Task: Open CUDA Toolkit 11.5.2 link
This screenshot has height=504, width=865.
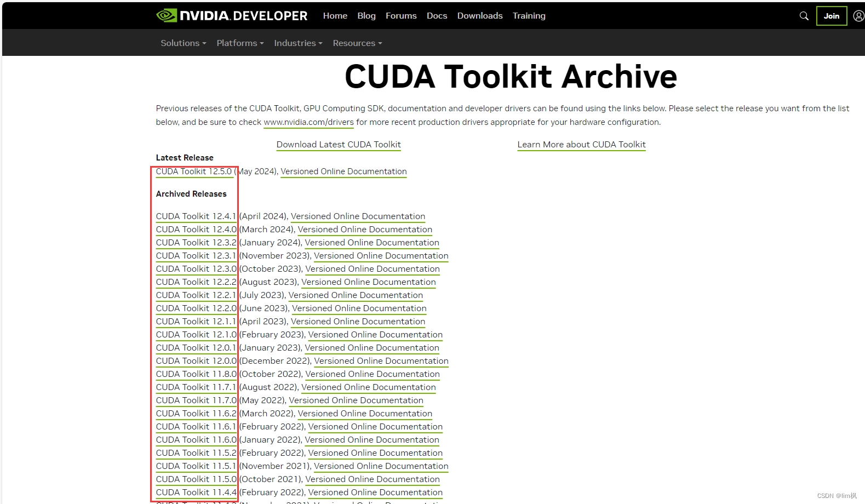Action: point(196,453)
